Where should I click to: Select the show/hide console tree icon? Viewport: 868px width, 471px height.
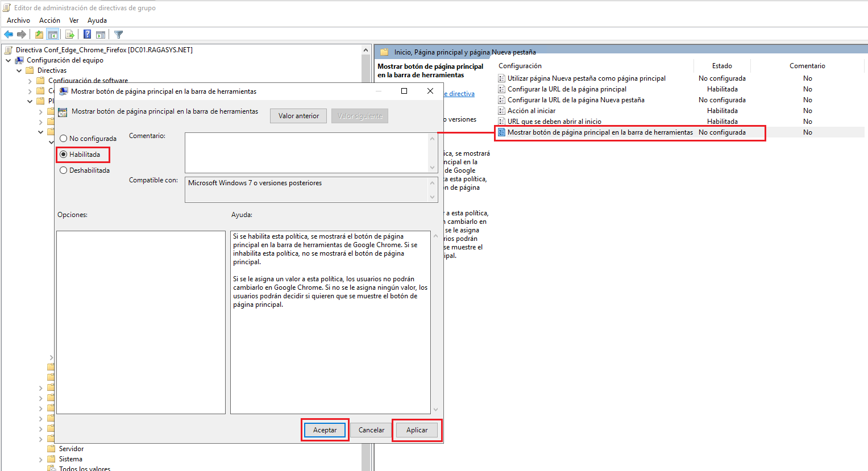coord(52,34)
